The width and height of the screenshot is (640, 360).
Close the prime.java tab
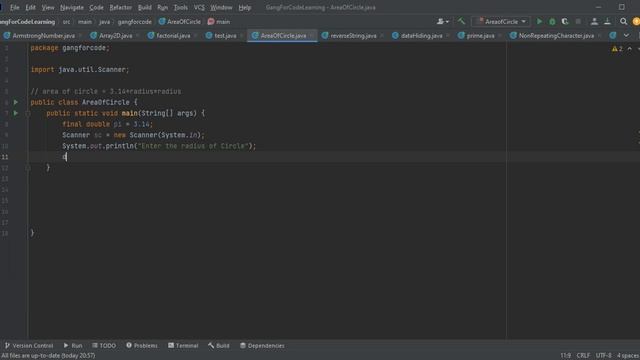click(x=500, y=36)
